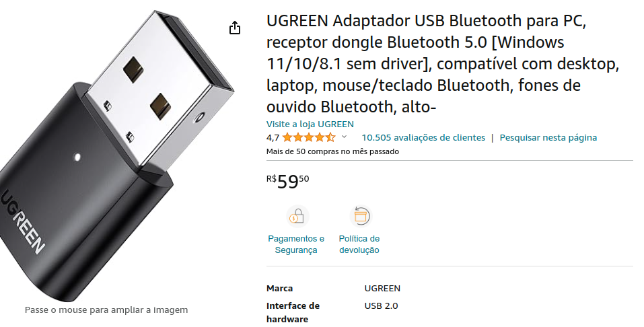Click the UGREEN brand value in specifications

382,289
